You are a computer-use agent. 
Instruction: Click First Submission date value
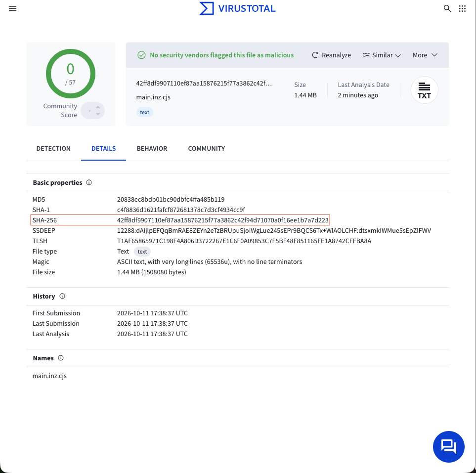pos(152,313)
